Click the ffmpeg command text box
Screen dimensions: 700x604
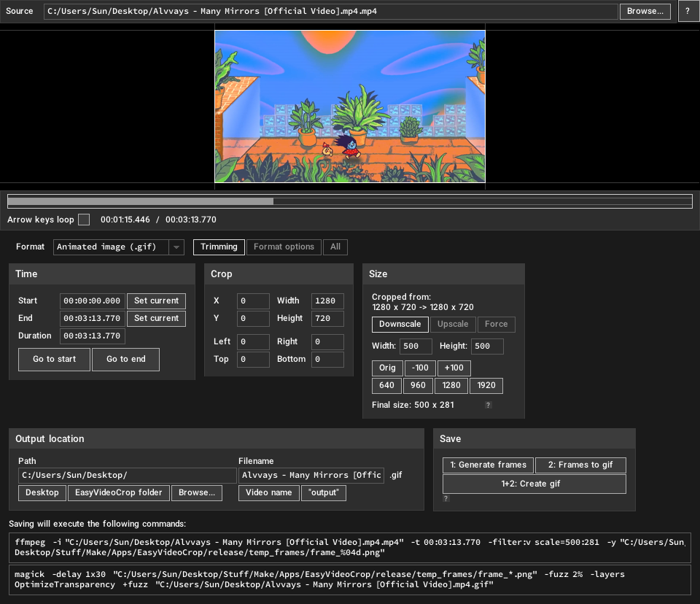[x=350, y=547]
